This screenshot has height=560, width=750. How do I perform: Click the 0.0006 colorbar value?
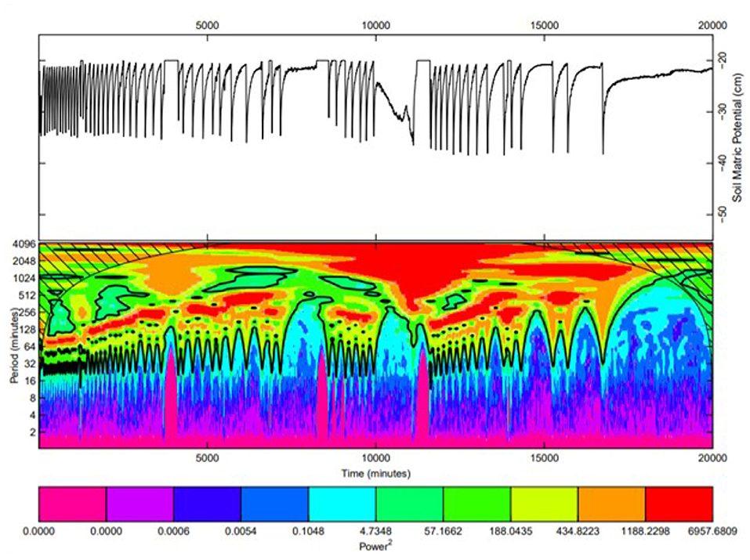(x=173, y=531)
